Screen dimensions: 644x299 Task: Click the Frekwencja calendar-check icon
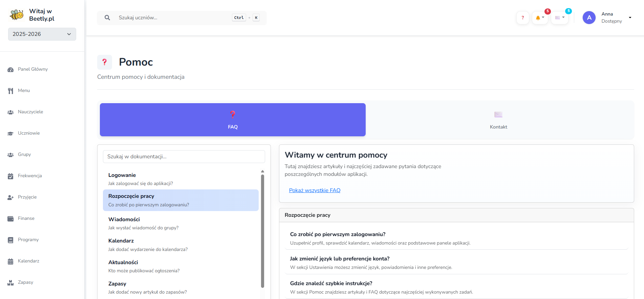point(10,176)
